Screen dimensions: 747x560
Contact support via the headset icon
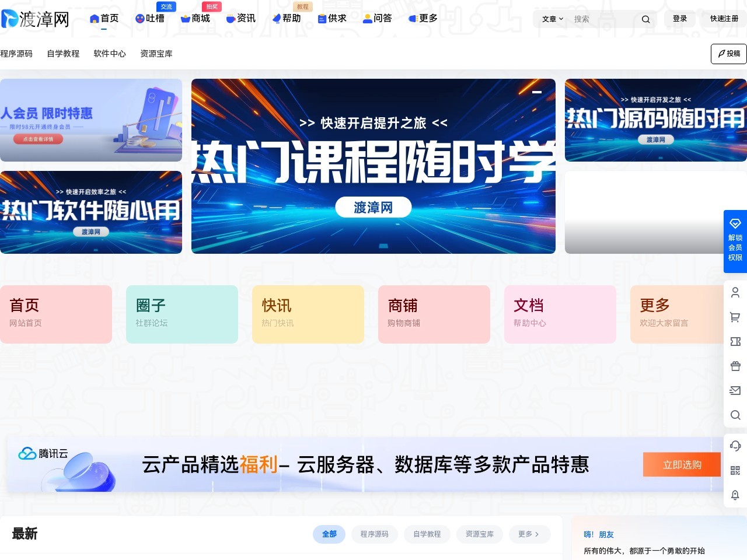(x=735, y=445)
